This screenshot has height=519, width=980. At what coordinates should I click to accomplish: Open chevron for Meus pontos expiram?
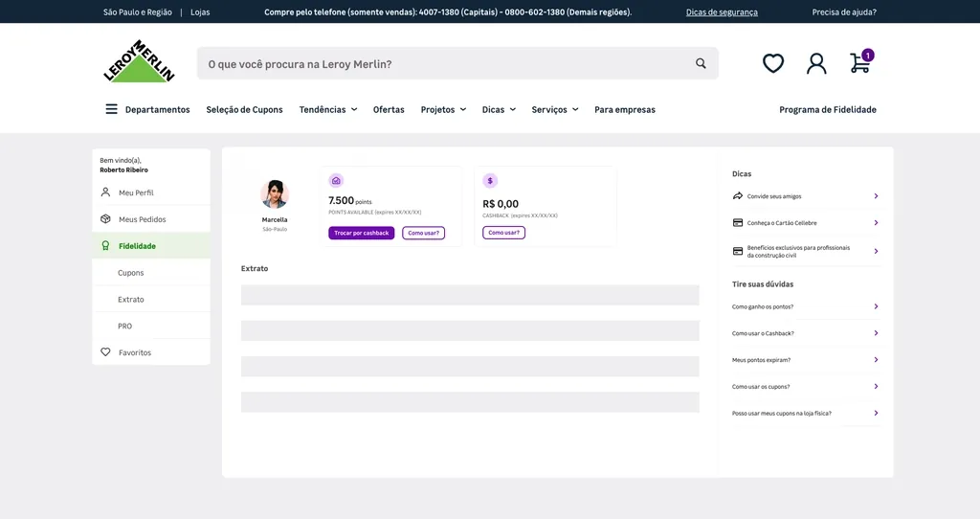pos(876,359)
